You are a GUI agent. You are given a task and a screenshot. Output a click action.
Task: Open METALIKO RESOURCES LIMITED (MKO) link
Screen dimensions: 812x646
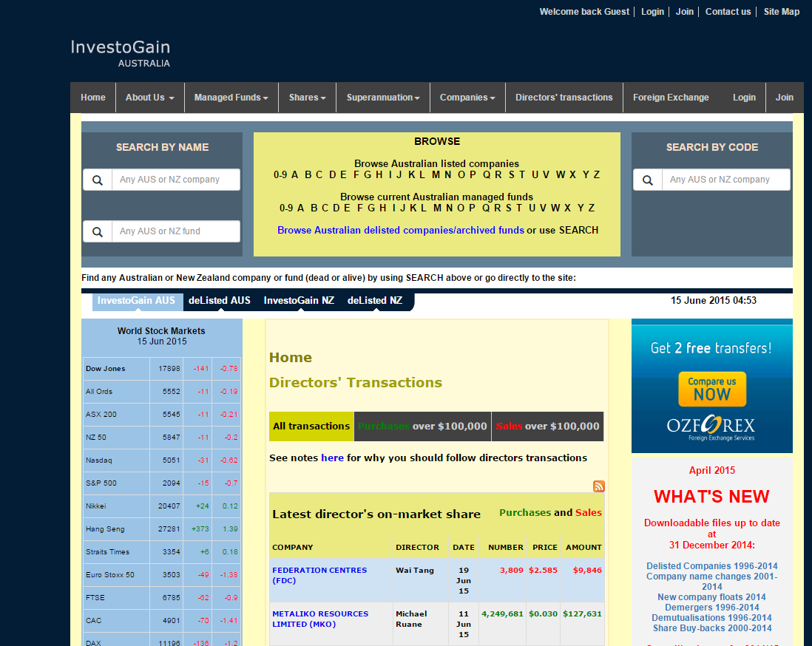pyautogui.click(x=320, y=619)
